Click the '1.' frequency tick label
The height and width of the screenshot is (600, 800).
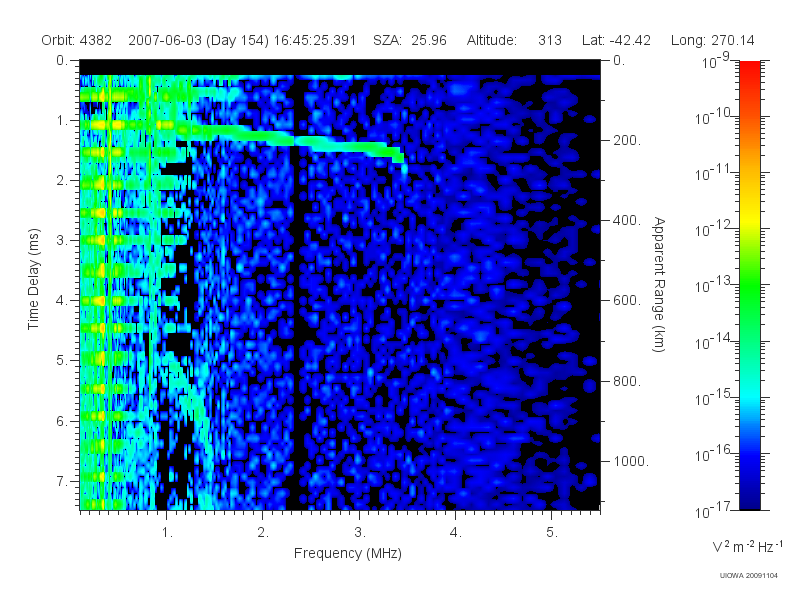(167, 533)
